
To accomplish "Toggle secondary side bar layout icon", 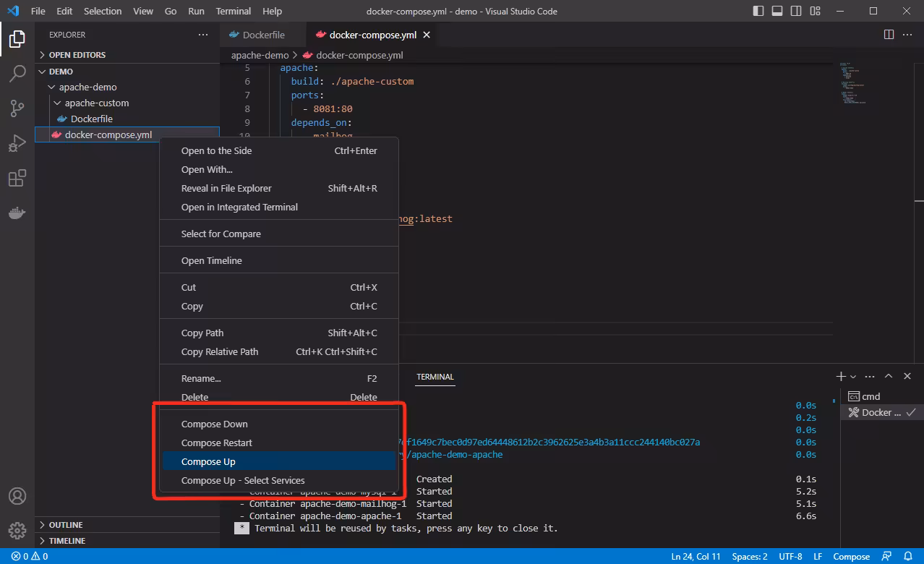I will point(796,11).
